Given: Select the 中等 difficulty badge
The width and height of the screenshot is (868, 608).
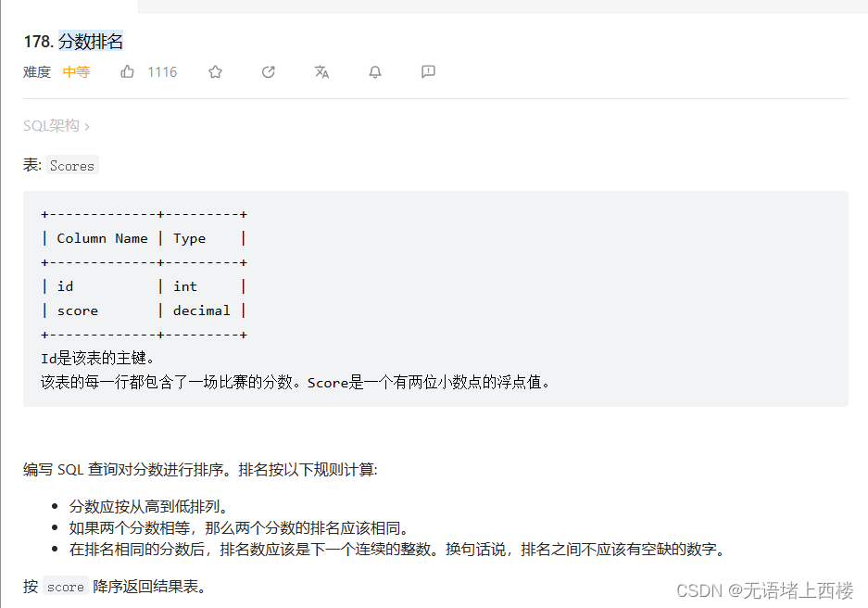Looking at the screenshot, I should pos(76,71).
